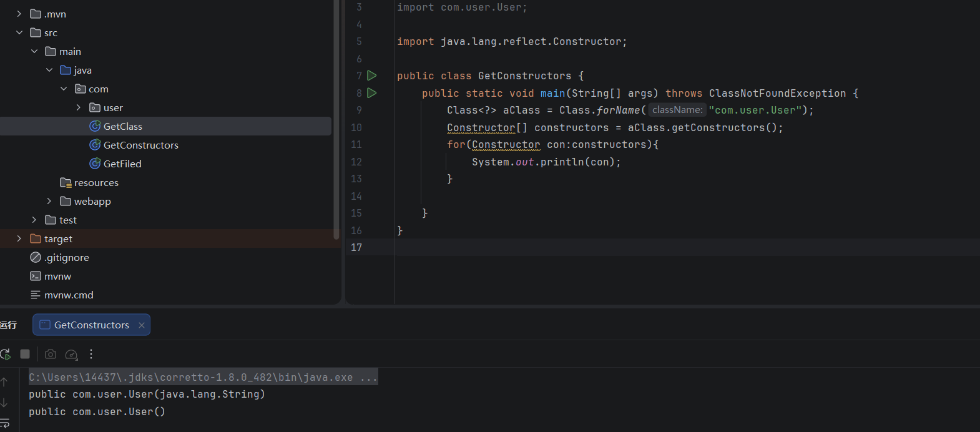The image size is (980, 432).
Task: Click the "com.user.User" string literal
Action: click(x=755, y=110)
